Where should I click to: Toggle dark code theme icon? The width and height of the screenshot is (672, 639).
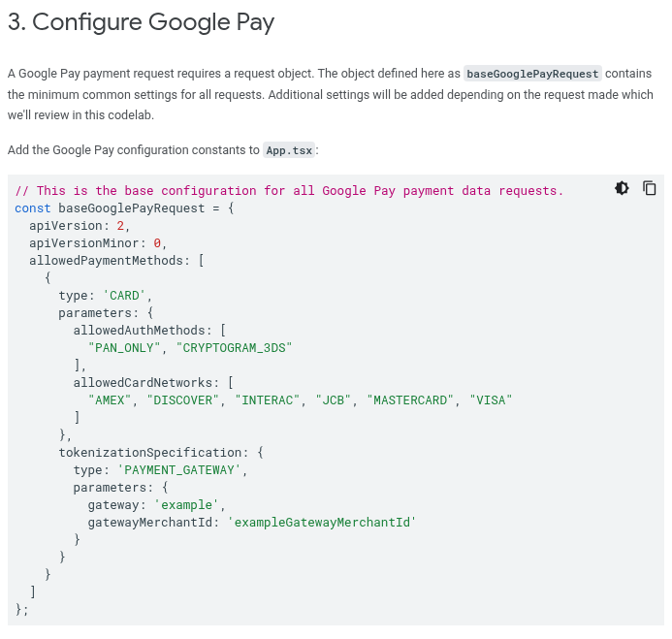click(x=622, y=188)
